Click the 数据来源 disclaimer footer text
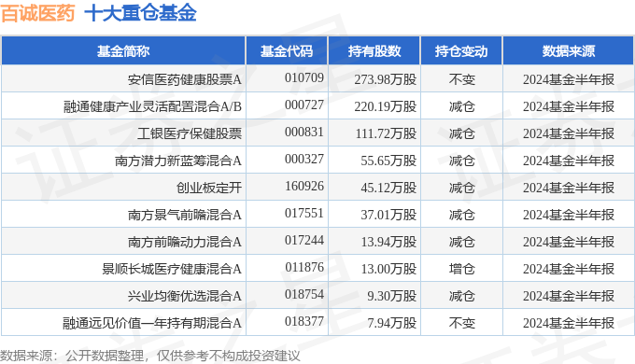Image resolution: width=635 pixels, height=364 pixels. click(150, 356)
